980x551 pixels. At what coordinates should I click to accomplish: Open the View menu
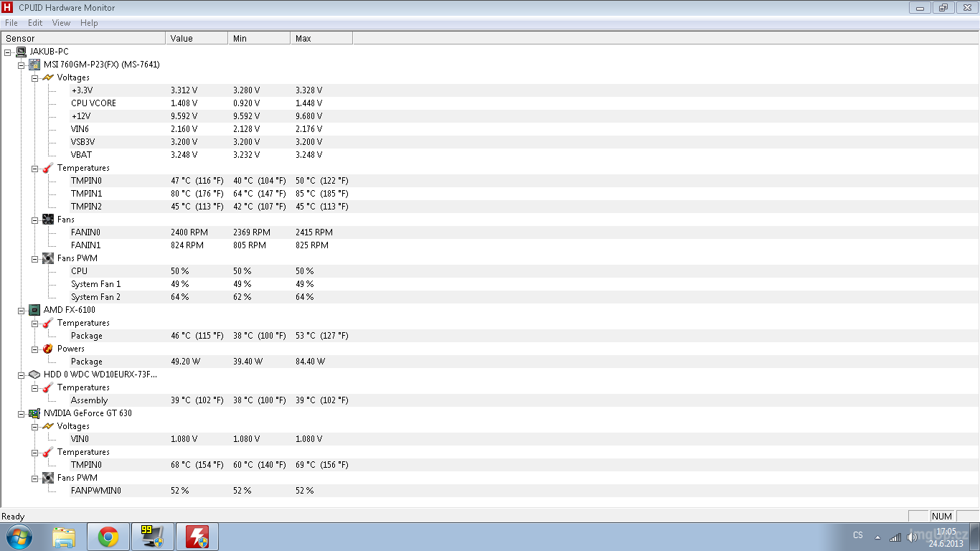tap(61, 23)
